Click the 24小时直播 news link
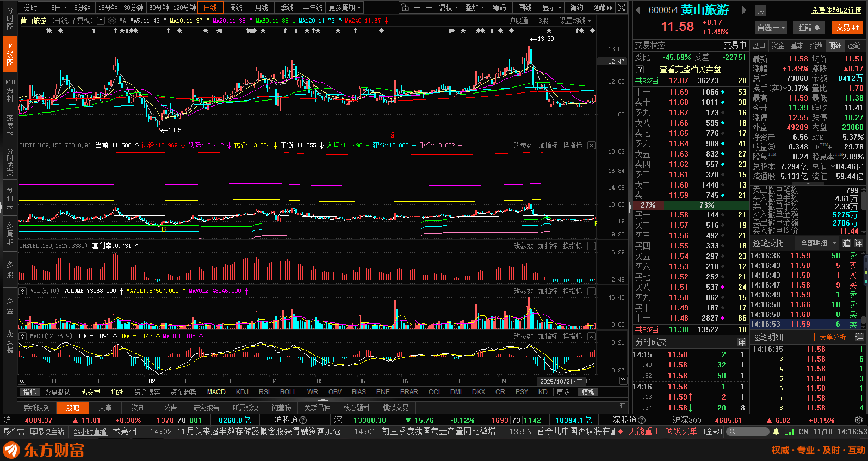Image resolution: width=868 pixels, height=461 pixels. tap(90, 432)
